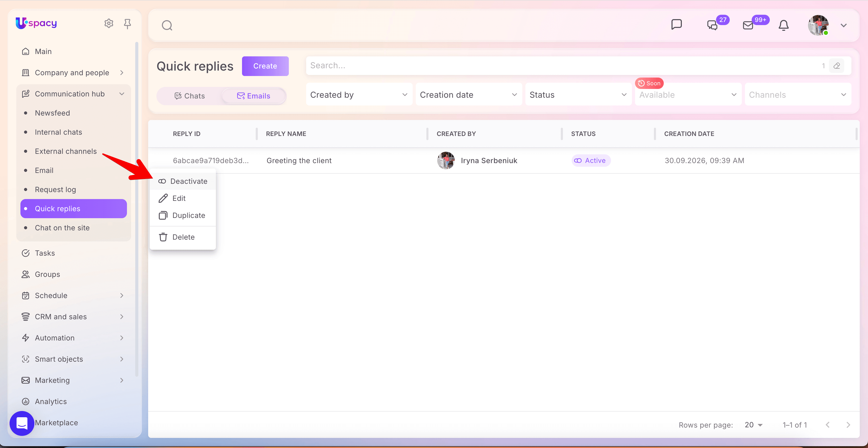Screen dimensions: 868x448
Task: Open the Rows per page dropdown
Action: pos(753,425)
